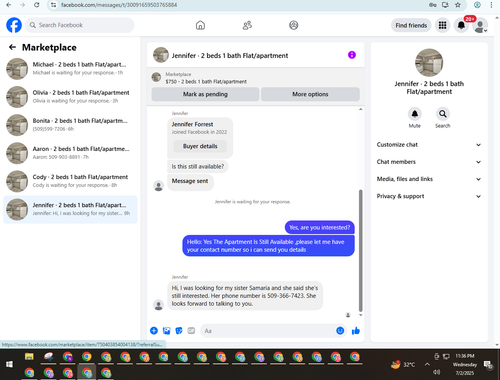500x380 pixels.
Task: Open the purple conversation options icon
Action: 352,55
